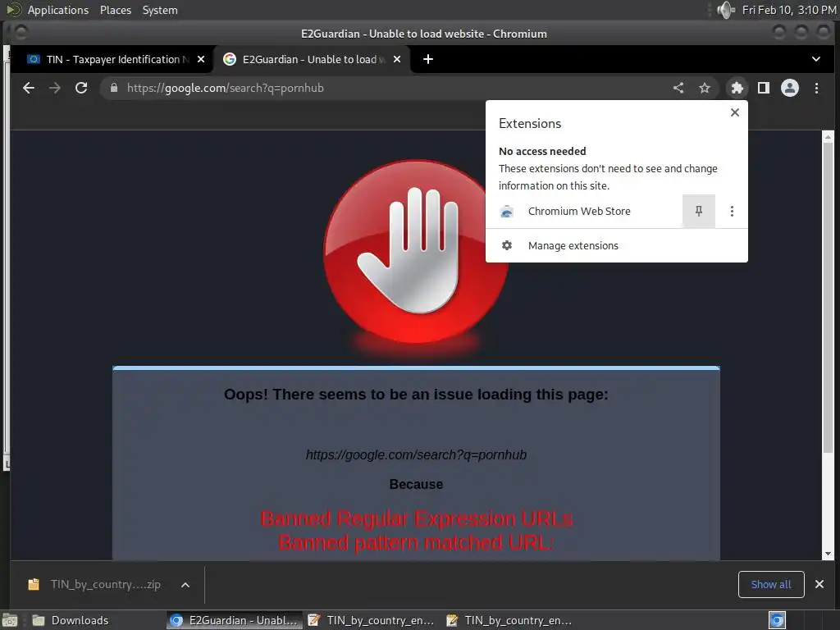Click the Google favicon on E2Guardian tab
This screenshot has width=840, height=630.
[x=230, y=59]
